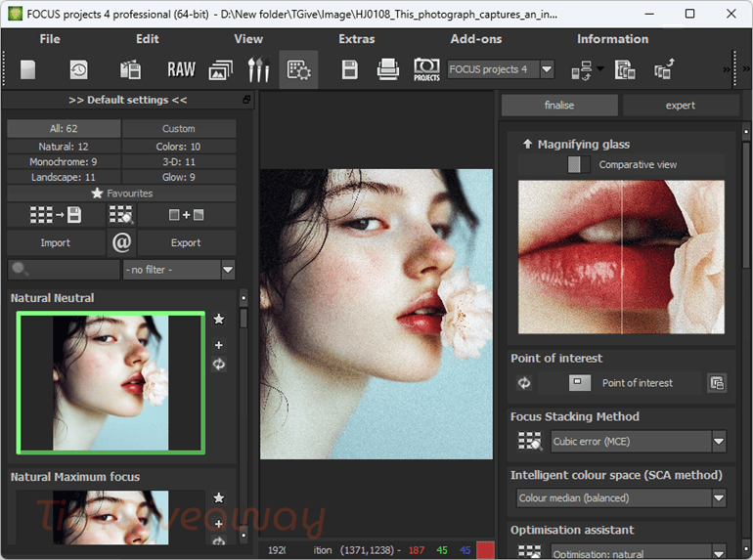Show Favourites presets
753x560 pixels.
121,194
